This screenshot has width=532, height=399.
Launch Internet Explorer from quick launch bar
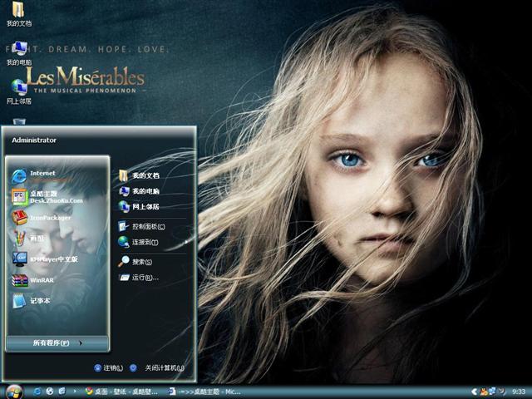pyautogui.click(x=37, y=392)
